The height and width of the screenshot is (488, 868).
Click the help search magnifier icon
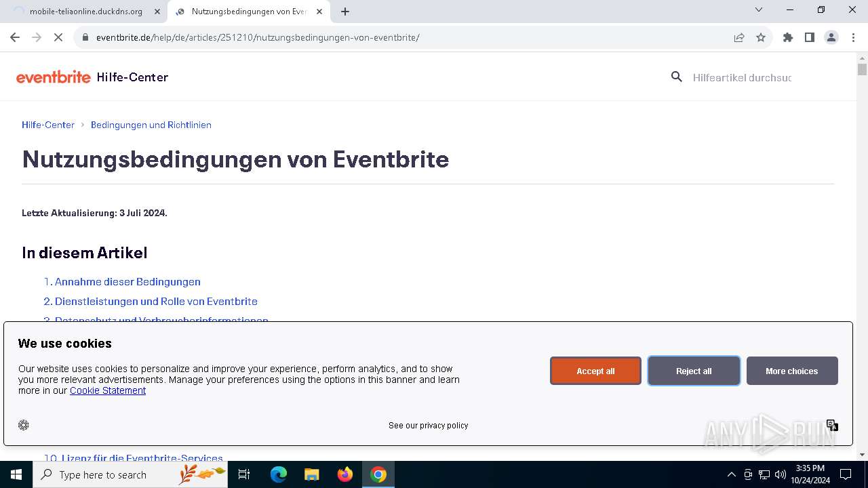pyautogui.click(x=676, y=77)
